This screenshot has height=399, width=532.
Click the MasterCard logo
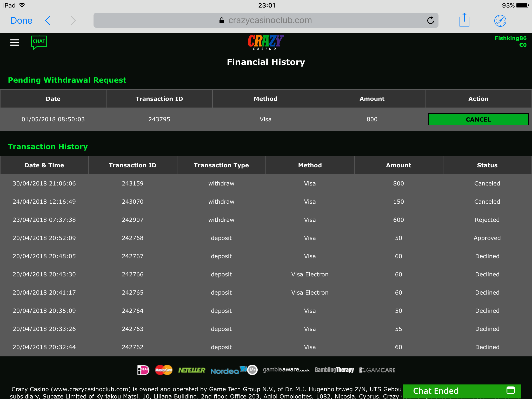(164, 370)
